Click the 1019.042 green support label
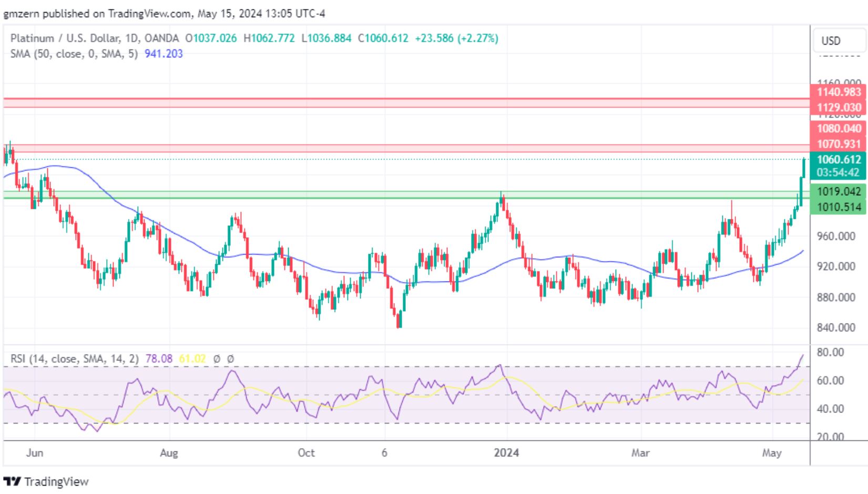This screenshot has height=494, width=868. (x=839, y=191)
